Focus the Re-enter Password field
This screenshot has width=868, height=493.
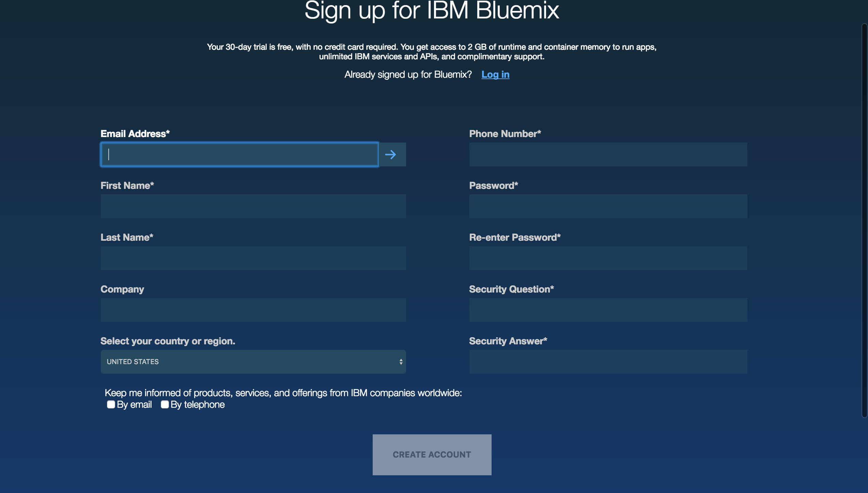608,258
